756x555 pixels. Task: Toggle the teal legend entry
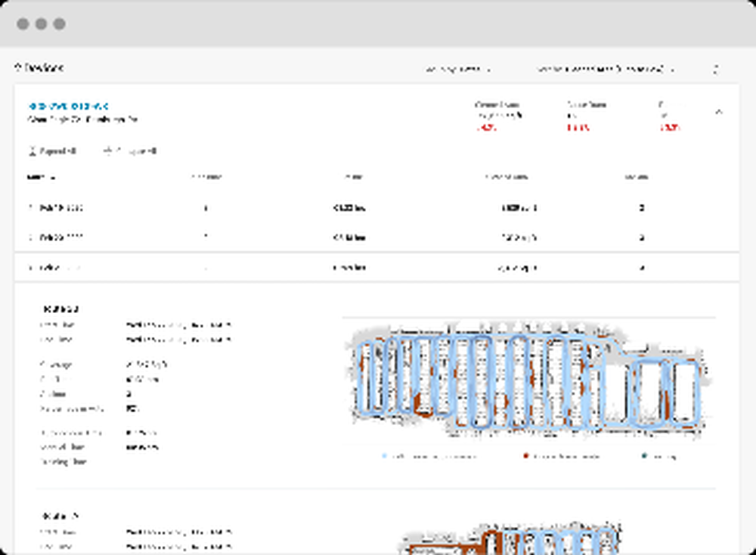point(659,456)
